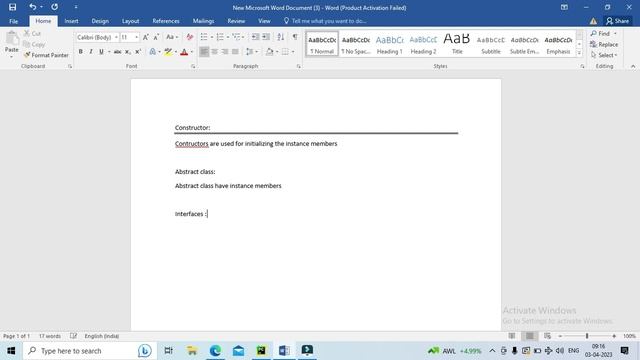Expand the Styles gallery

(x=579, y=53)
